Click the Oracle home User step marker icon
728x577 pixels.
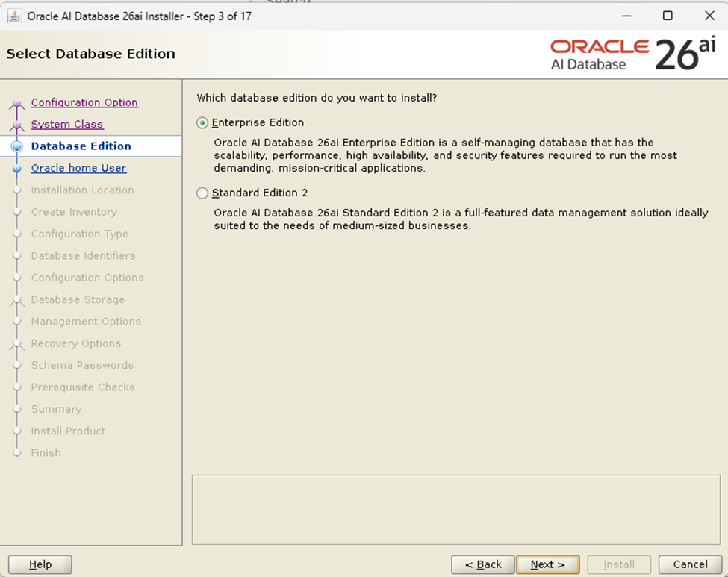click(x=16, y=169)
